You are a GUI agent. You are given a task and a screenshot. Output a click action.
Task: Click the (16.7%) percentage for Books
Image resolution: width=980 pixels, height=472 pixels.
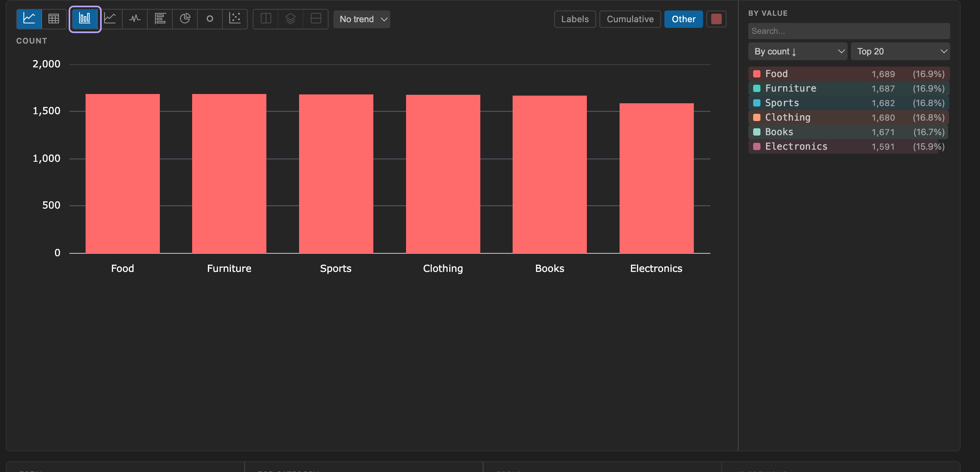click(x=929, y=132)
